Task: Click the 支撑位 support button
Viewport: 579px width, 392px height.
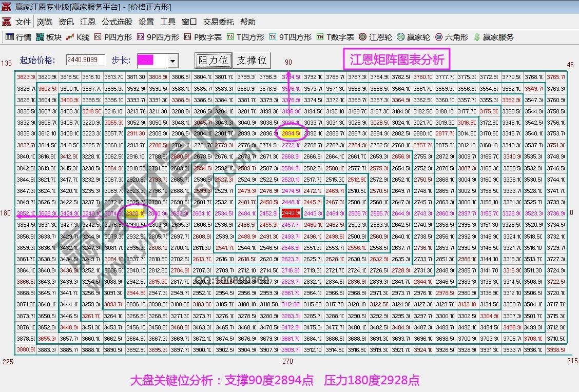Action: pyautogui.click(x=252, y=60)
